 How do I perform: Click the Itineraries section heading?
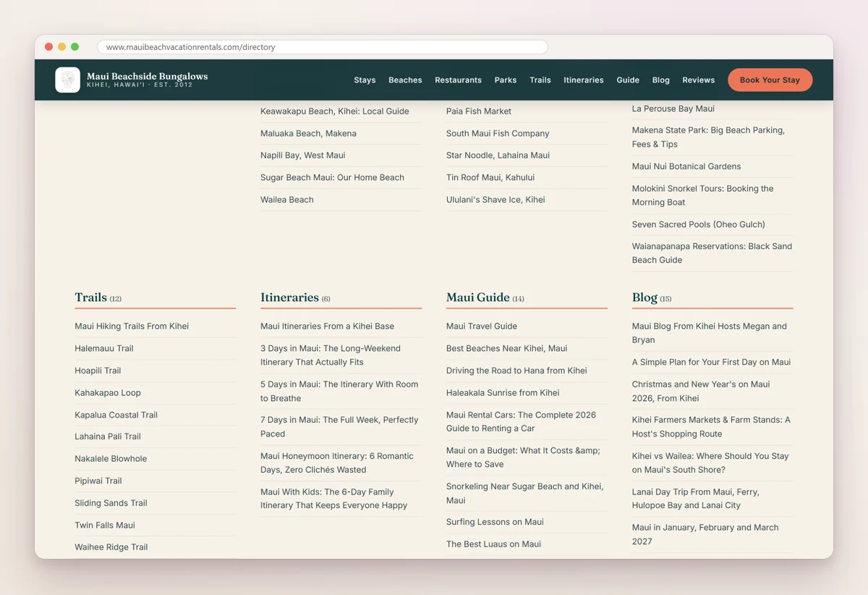tap(289, 297)
